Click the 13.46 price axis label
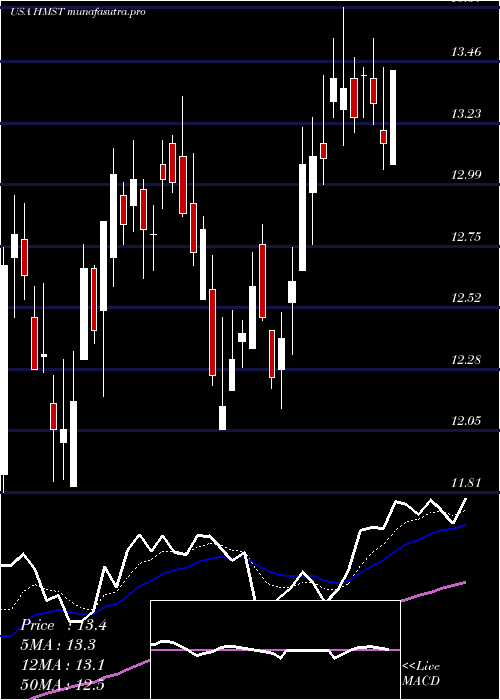This screenshot has width=500, height=700. pos(466,52)
